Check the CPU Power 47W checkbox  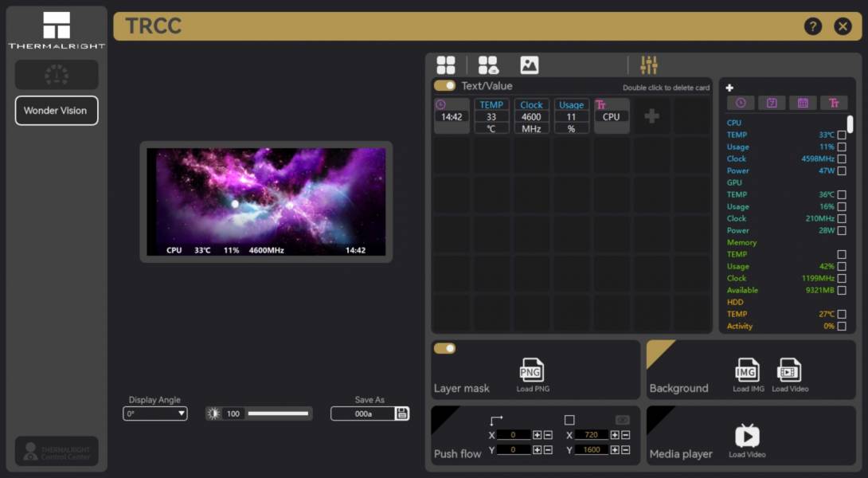[x=842, y=170]
